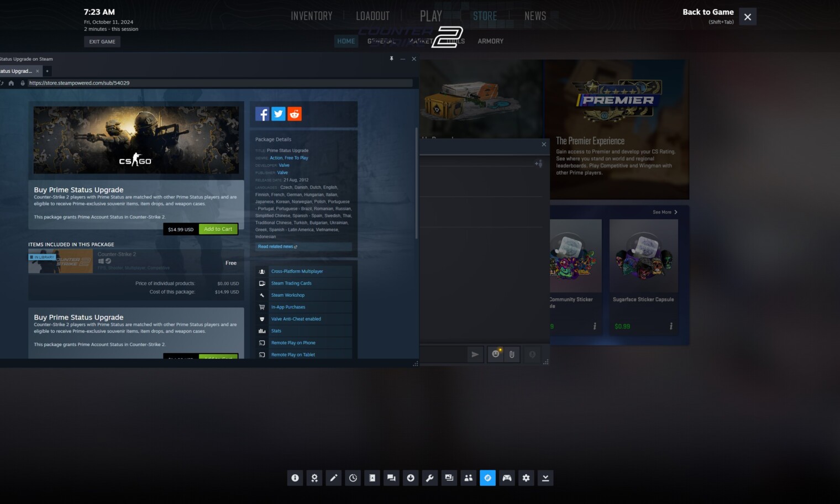Open CS:GO banner image
Screen dimensions: 840x504
pos(136,140)
